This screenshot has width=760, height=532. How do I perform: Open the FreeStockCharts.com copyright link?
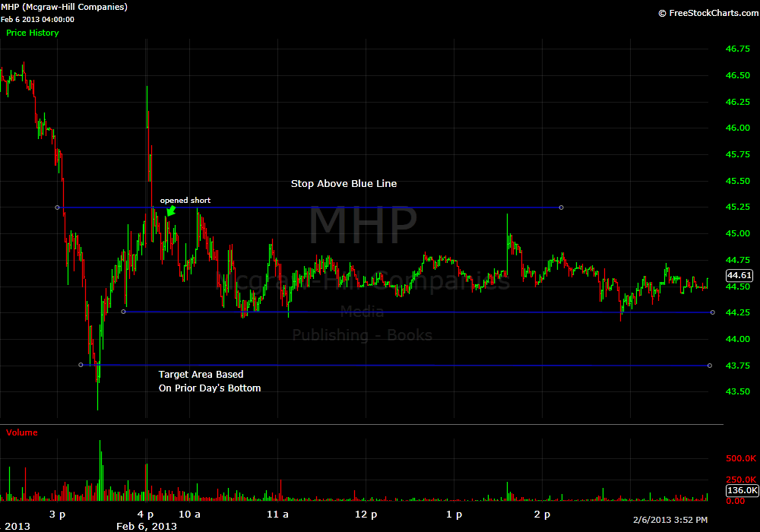click(708, 13)
